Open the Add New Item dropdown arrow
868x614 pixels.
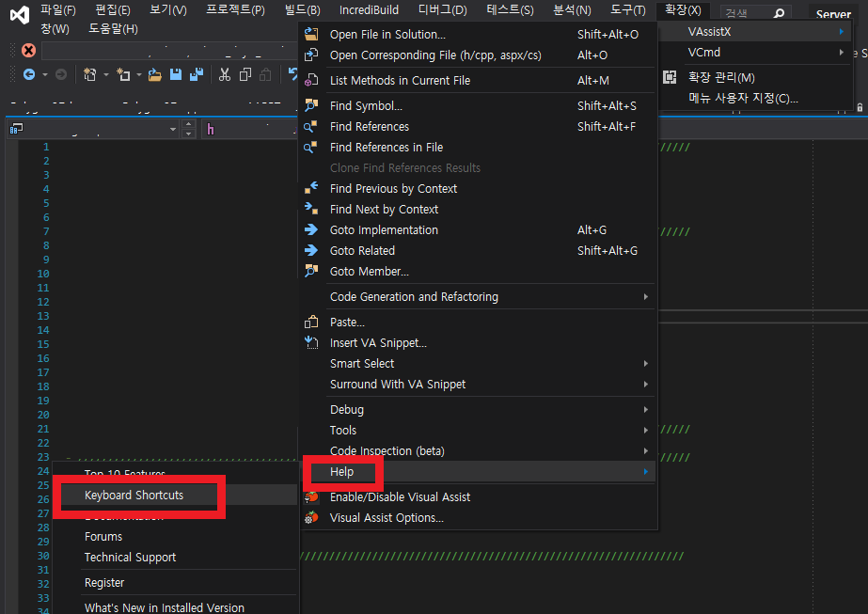tap(139, 74)
